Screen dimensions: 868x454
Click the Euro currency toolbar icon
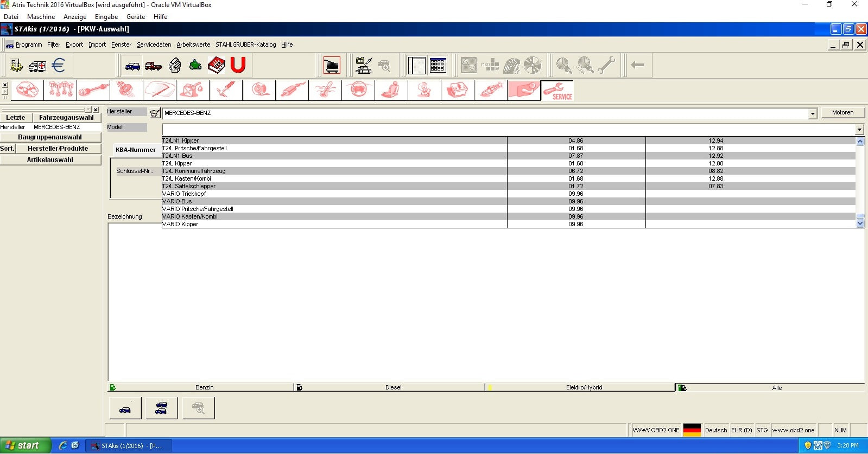[x=59, y=66]
